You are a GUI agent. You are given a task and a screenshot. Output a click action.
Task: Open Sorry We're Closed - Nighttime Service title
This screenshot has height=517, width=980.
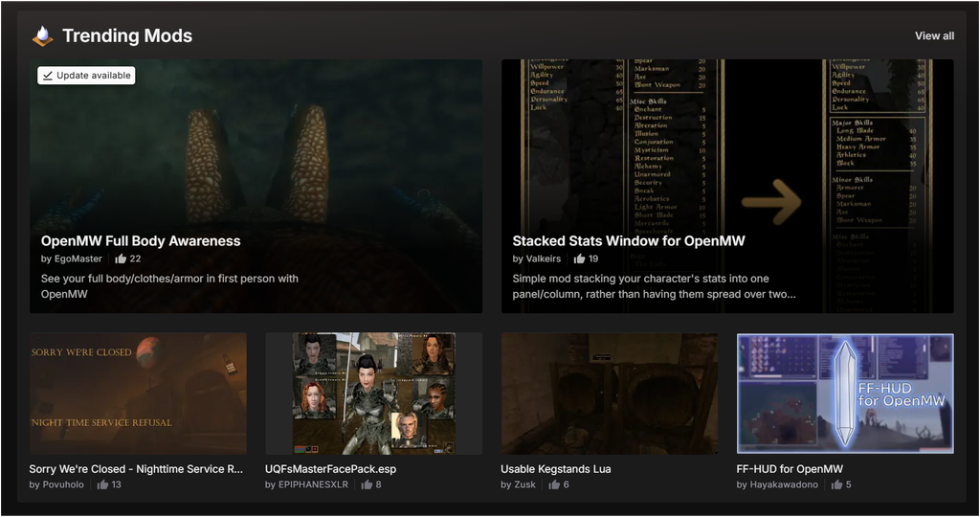point(136,469)
